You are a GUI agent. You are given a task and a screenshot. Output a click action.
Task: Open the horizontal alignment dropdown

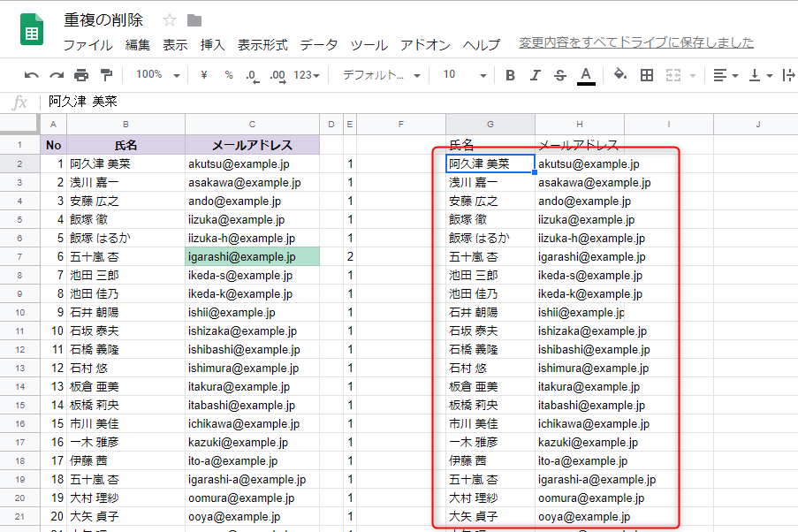pos(725,75)
